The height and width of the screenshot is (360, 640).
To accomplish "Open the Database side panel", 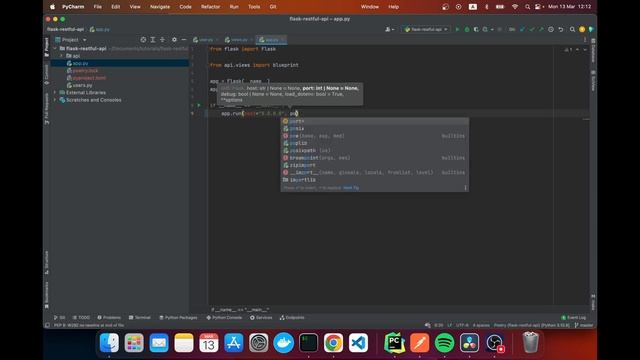I will (x=593, y=51).
